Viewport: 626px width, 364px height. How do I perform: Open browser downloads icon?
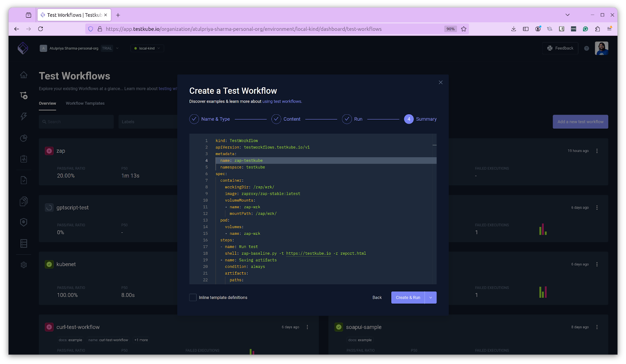click(514, 29)
